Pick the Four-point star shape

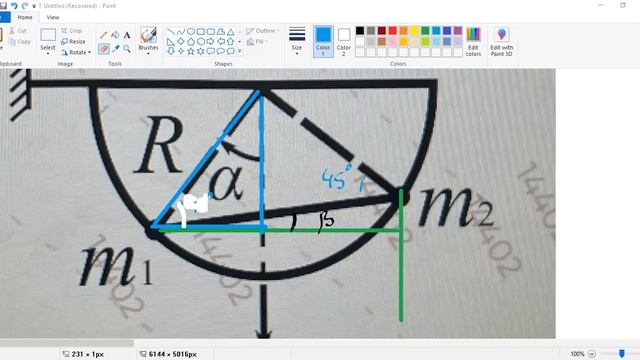(181, 51)
